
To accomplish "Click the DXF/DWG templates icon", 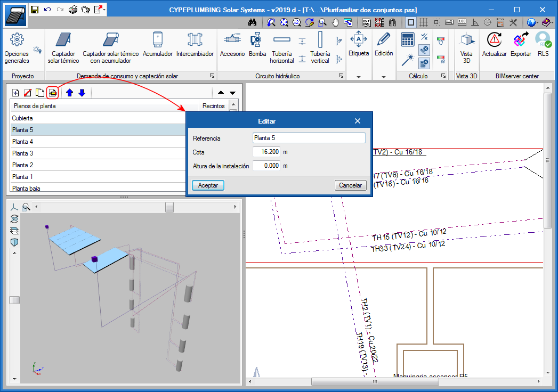I will pos(367,22).
